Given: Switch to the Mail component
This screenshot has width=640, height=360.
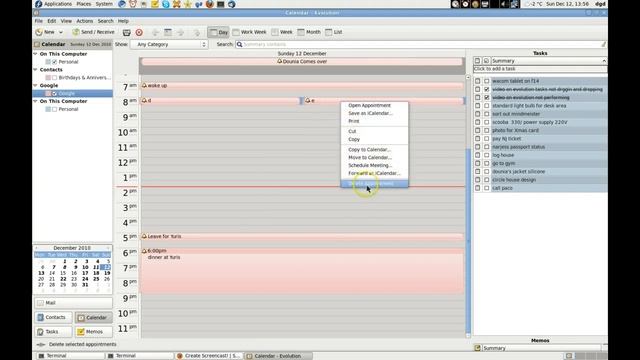Looking at the screenshot, I should click(x=73, y=303).
